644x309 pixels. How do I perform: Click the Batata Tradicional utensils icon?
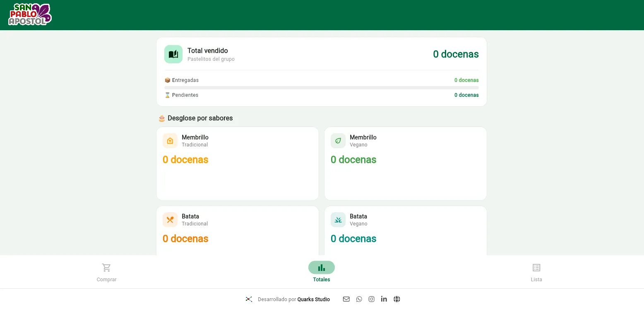tap(170, 220)
